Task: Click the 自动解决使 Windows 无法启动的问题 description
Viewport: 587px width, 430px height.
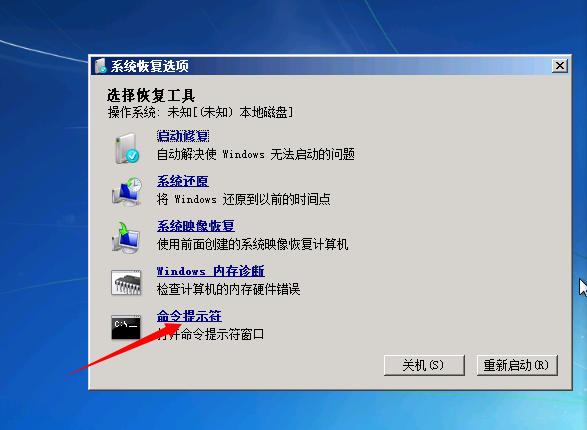Action: (x=256, y=154)
